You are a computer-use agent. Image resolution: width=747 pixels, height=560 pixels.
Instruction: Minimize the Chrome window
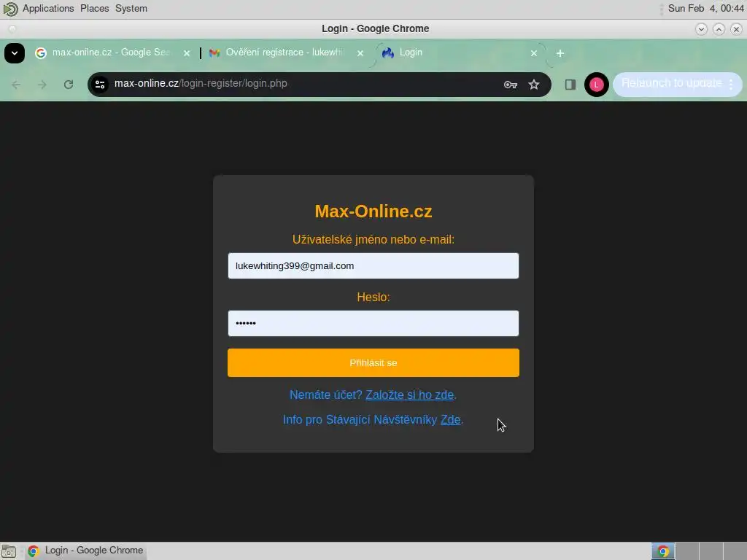pos(701,29)
